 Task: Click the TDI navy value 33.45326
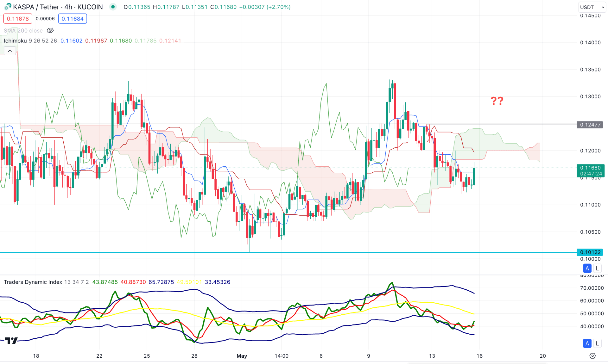coord(218,282)
